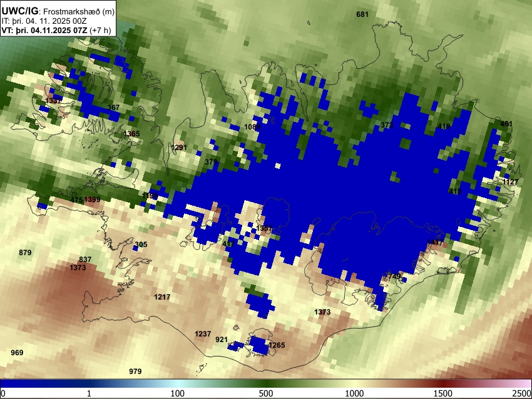Click the 475 map value
532x399 pixels.
click(77, 200)
